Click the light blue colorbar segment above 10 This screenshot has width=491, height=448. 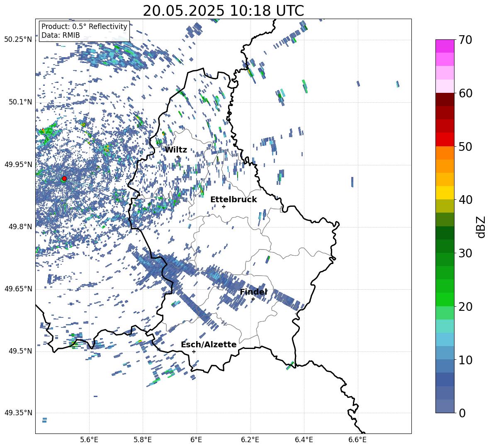pyautogui.click(x=445, y=353)
